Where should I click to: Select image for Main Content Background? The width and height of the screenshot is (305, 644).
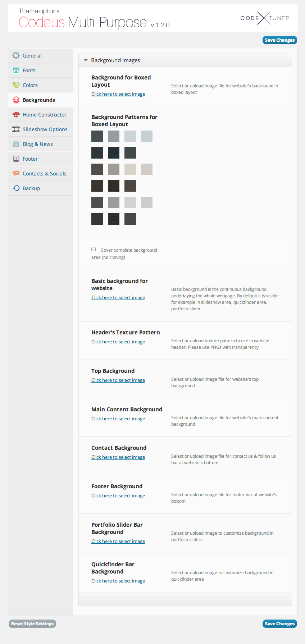point(118,419)
